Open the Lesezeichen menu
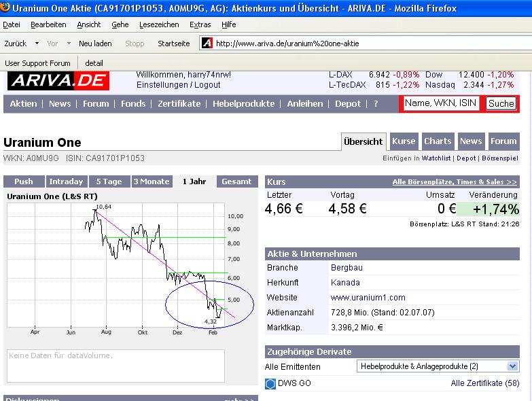Image resolution: width=532 pixels, height=401 pixels. [x=159, y=24]
